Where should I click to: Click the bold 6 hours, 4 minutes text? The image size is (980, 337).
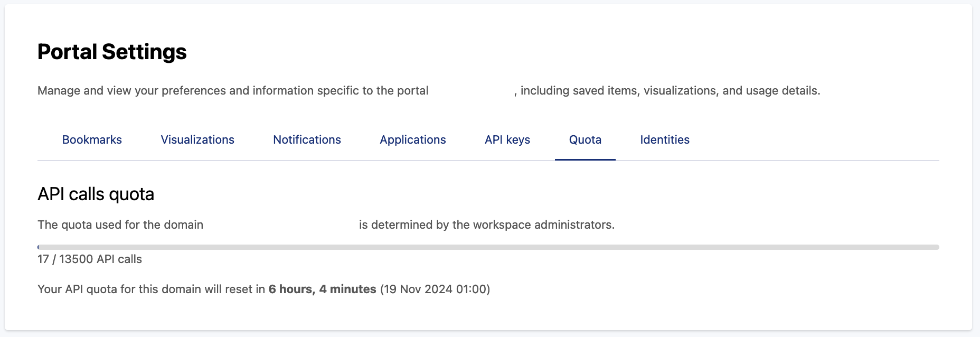(x=322, y=289)
